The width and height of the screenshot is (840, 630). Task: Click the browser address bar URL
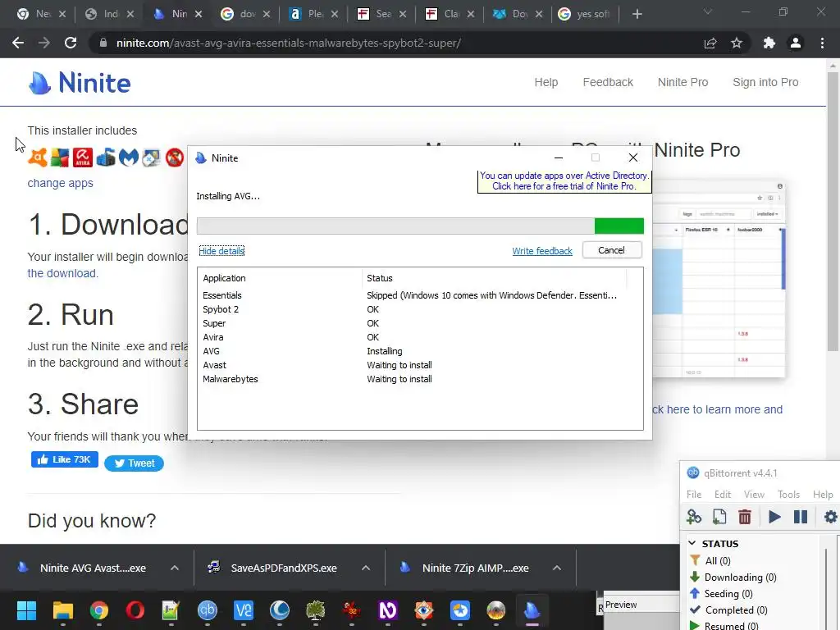tap(288, 43)
